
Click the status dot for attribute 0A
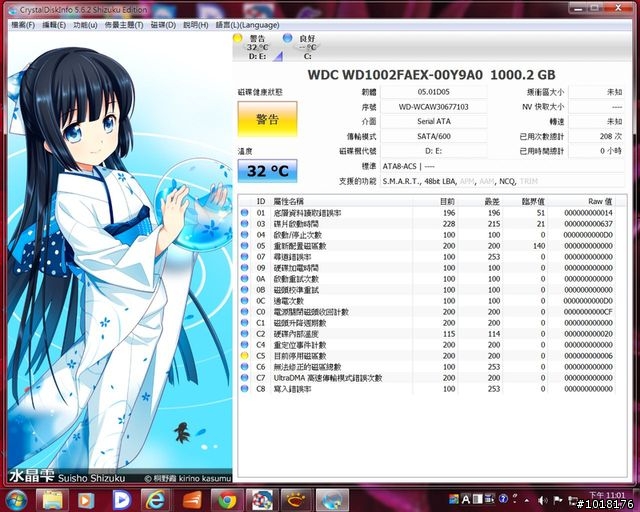pos(244,279)
